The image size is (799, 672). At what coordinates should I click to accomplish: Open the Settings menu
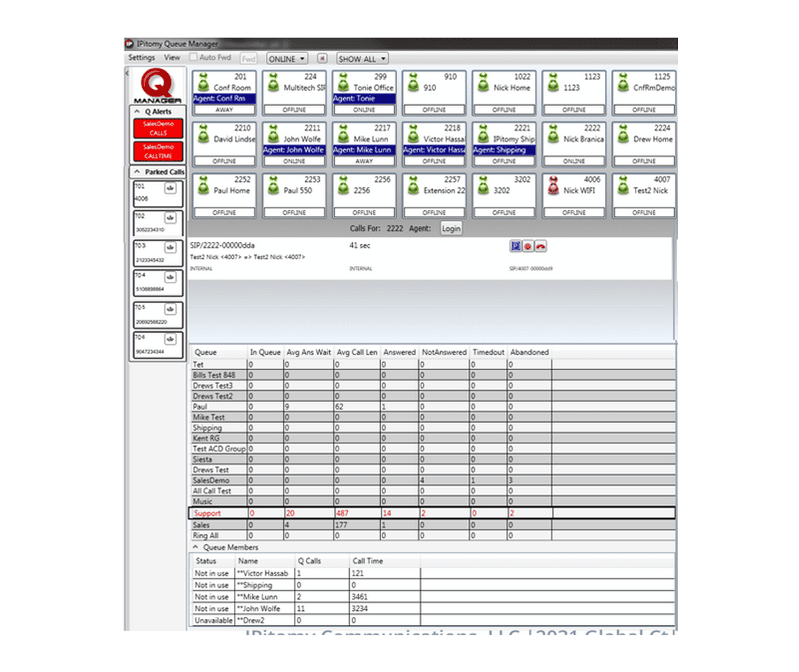click(x=142, y=58)
